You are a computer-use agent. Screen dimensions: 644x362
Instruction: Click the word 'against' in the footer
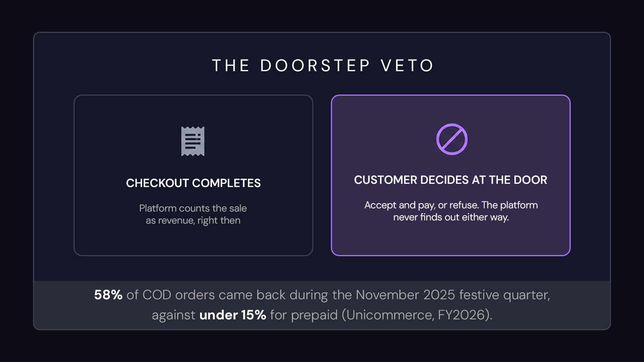[x=173, y=315]
